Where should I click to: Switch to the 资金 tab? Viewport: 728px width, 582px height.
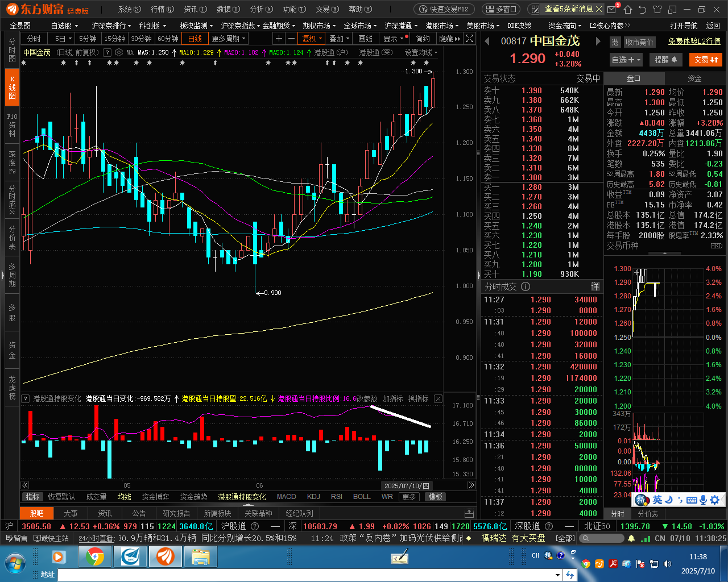click(x=694, y=78)
